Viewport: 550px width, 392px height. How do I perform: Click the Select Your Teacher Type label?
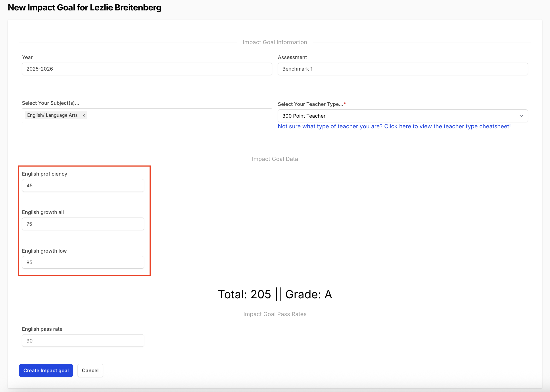point(310,104)
